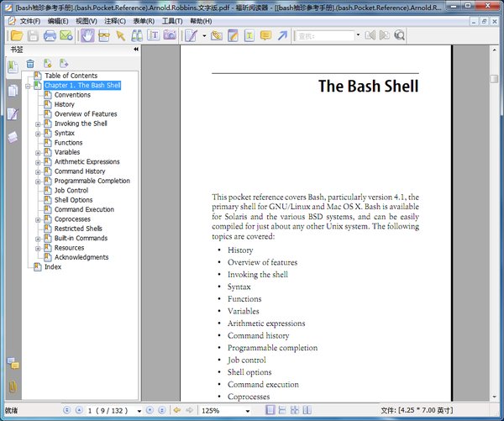The image size is (504, 421).
Task: Open the 帮助(H) menu
Action: click(x=201, y=21)
